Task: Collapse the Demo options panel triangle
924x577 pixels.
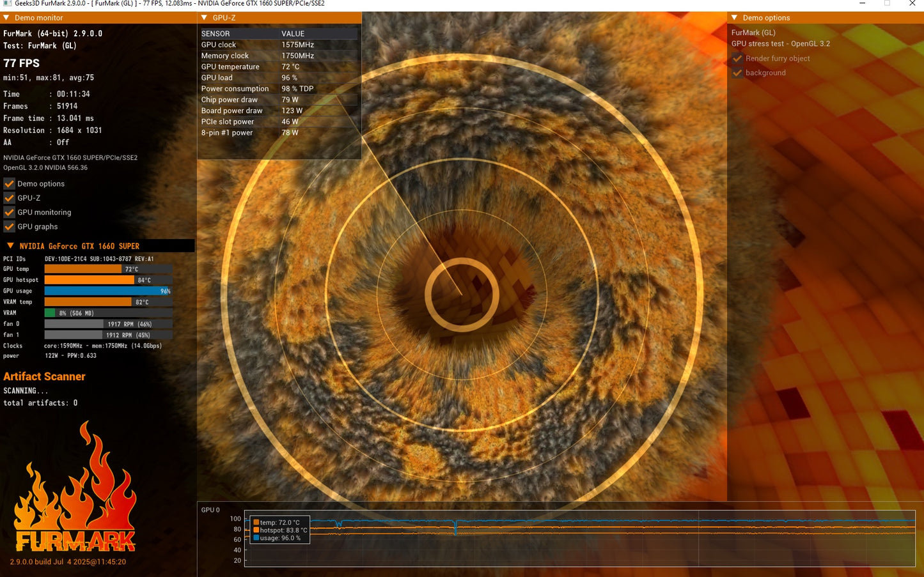Action: pos(734,18)
